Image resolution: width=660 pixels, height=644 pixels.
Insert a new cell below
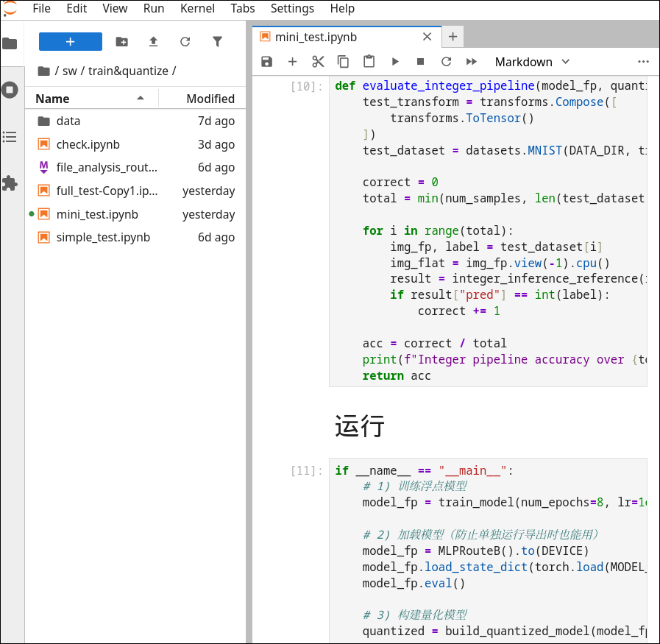pos(292,62)
